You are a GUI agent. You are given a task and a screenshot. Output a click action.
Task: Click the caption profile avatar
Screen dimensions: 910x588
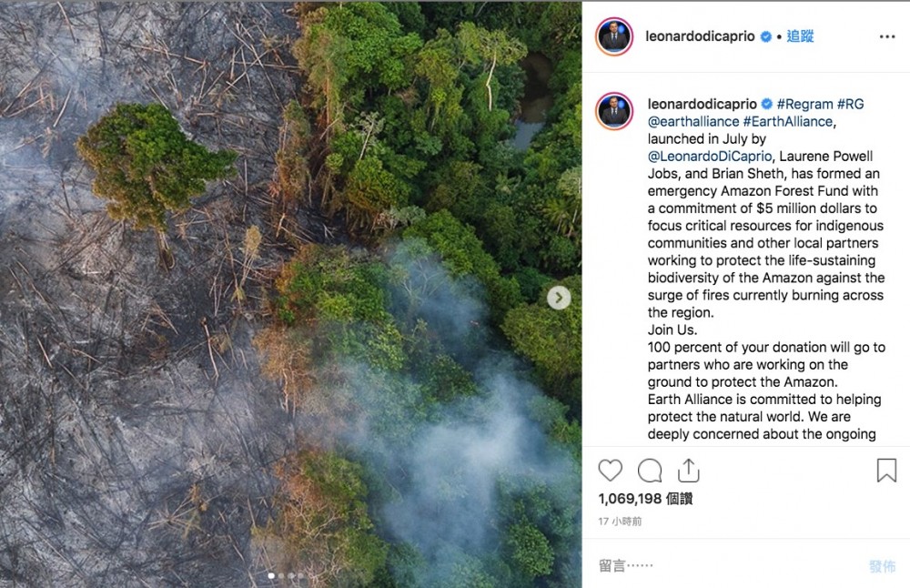(x=614, y=111)
